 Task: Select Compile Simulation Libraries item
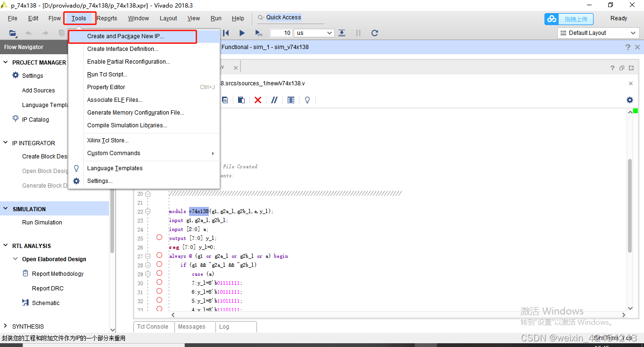[x=144, y=125]
